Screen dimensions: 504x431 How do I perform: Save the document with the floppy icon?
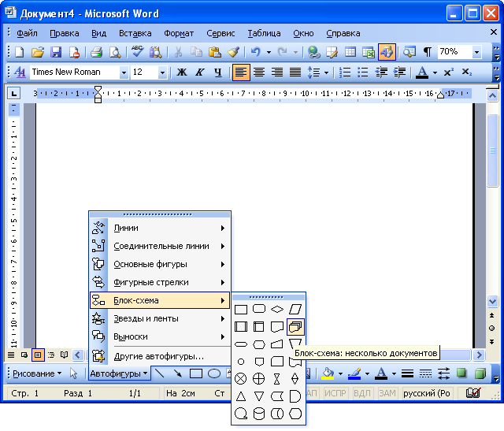click(x=56, y=52)
